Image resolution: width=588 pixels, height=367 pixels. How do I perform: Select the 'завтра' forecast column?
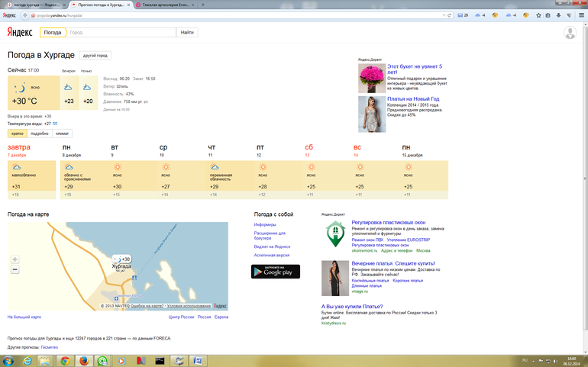pyautogui.click(x=32, y=172)
